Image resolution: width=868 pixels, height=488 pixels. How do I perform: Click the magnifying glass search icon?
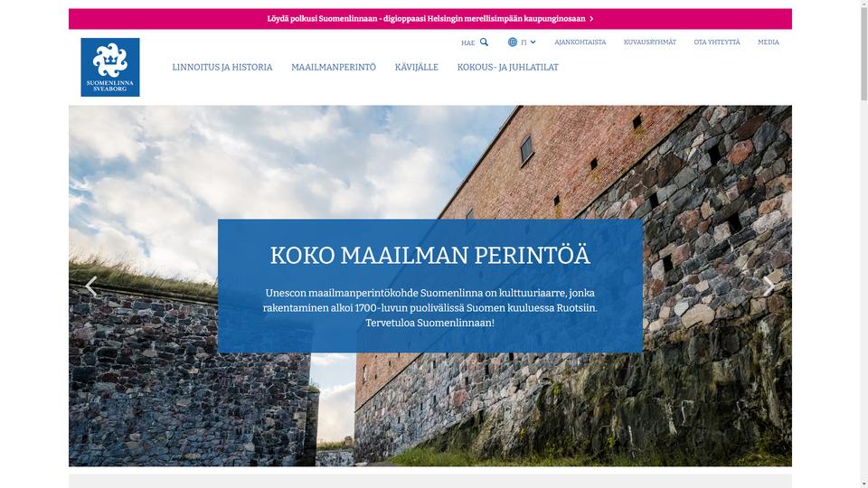click(x=484, y=42)
